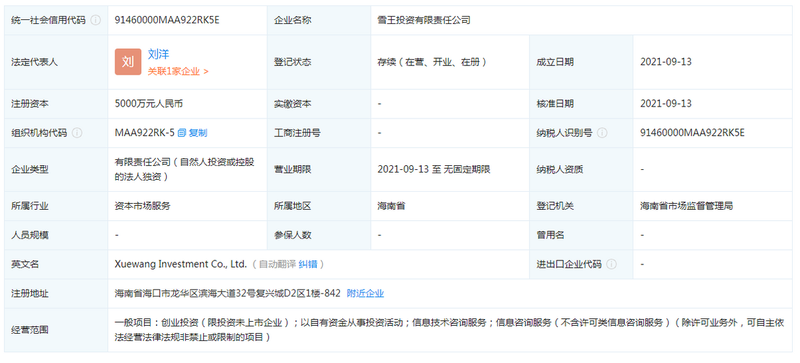
Task: Click the copy icon next to MAA922RK-5
Action: pyautogui.click(x=182, y=133)
